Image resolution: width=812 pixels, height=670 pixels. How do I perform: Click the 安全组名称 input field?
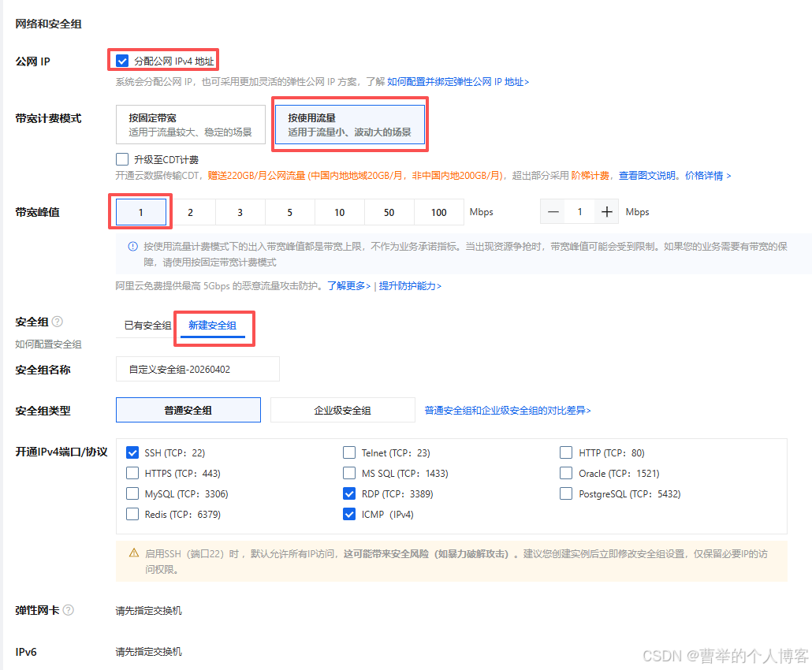pyautogui.click(x=198, y=369)
